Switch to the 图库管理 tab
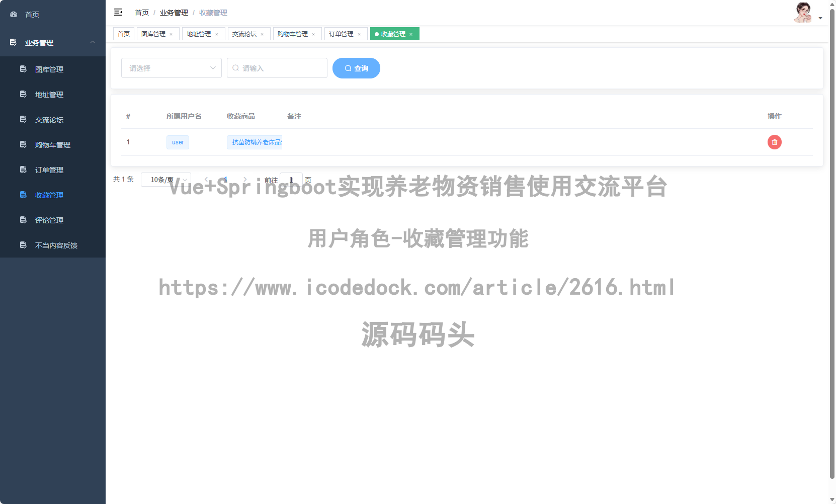 click(154, 34)
